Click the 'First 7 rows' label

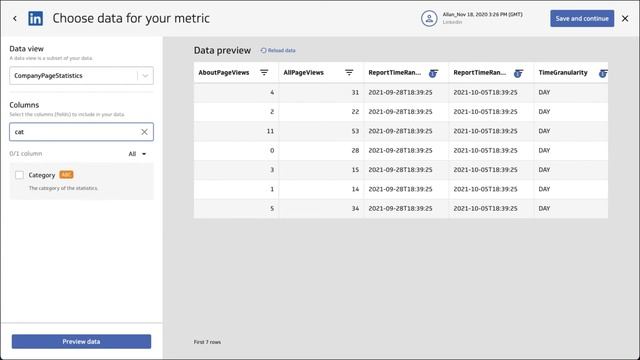(207, 342)
